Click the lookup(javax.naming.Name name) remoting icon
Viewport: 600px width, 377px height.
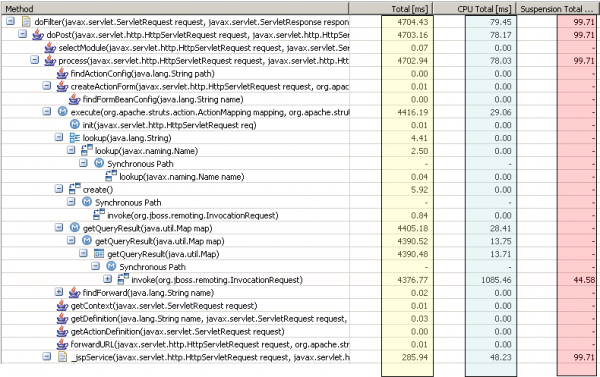coord(111,176)
